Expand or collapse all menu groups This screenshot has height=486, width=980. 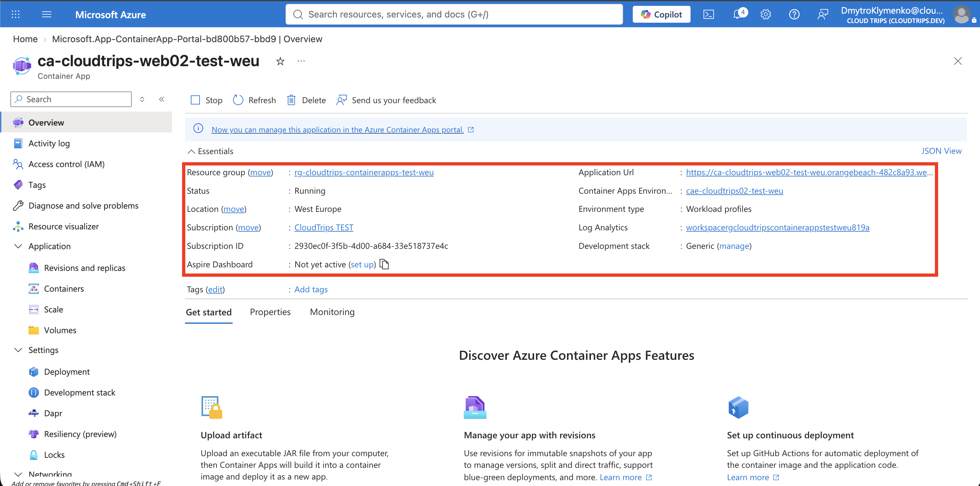click(x=142, y=99)
